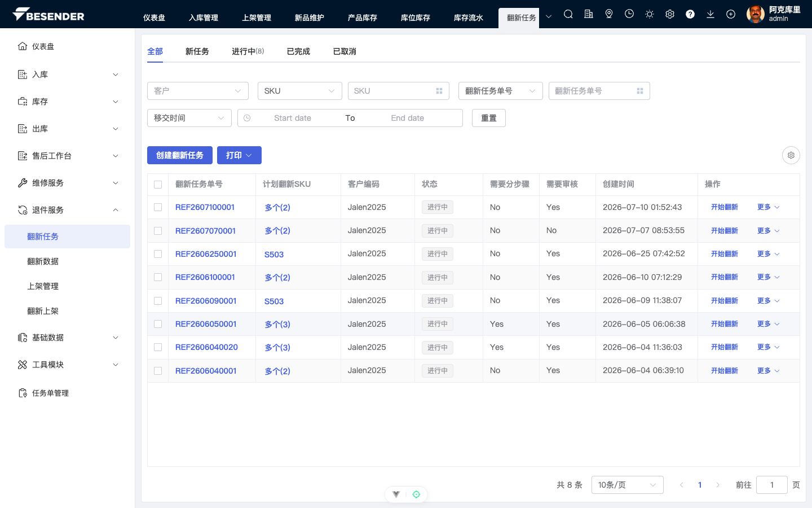Click the warehouse building icon
The width and height of the screenshot is (812, 508).
[589, 14]
